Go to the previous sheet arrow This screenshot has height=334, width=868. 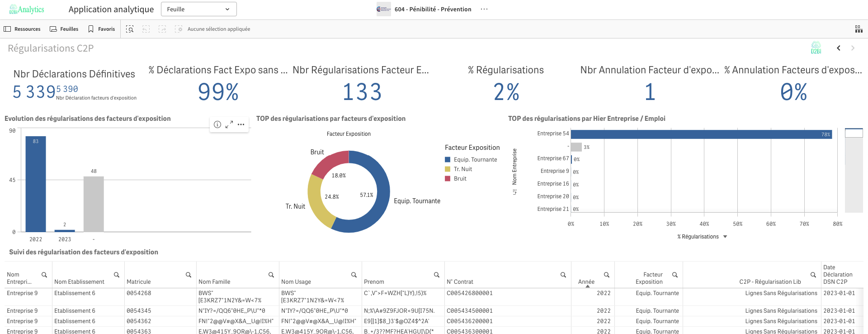click(839, 48)
